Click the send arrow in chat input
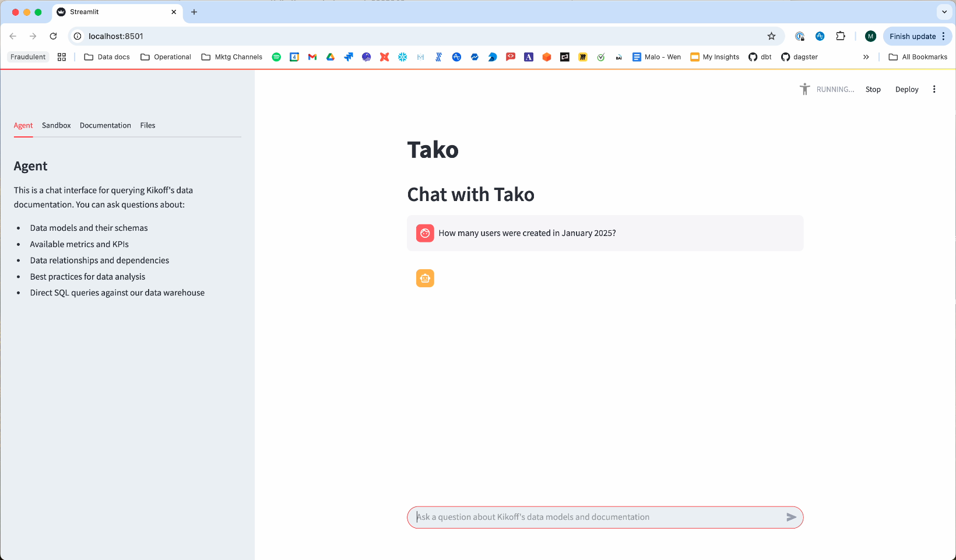 coord(791,517)
